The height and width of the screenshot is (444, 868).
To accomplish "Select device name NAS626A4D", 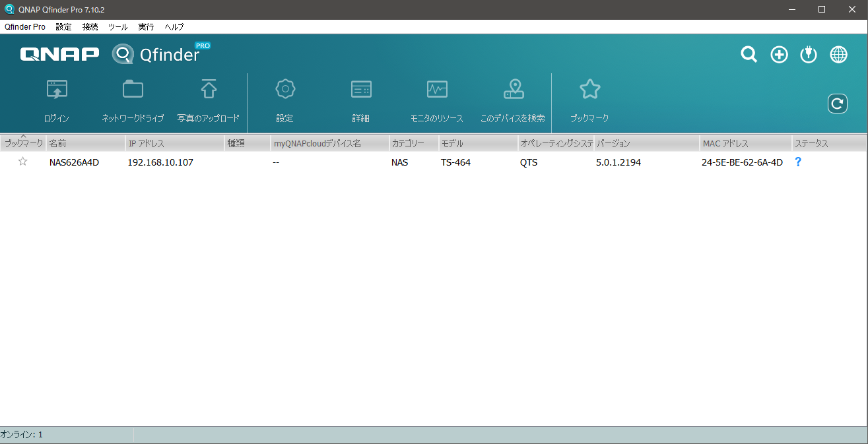I will click(74, 162).
